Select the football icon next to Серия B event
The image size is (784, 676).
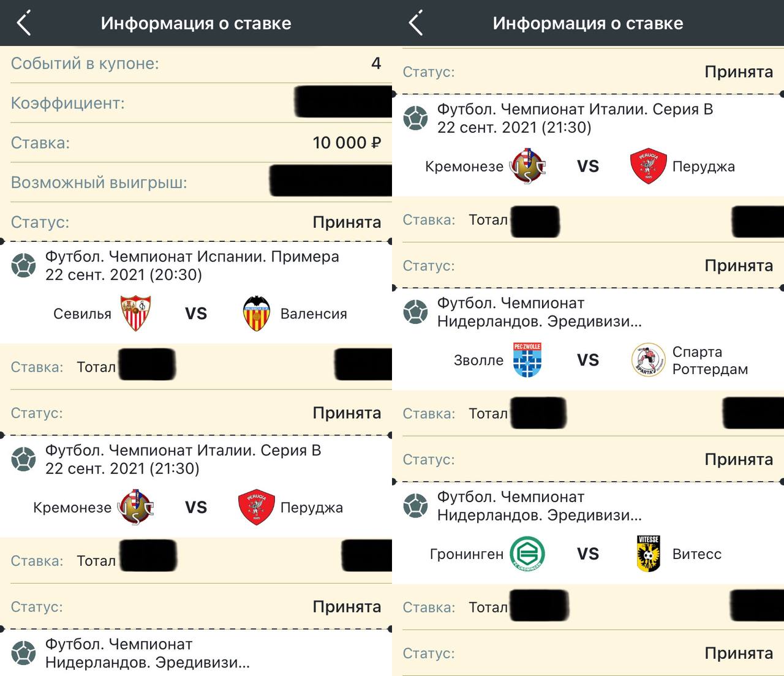(23, 460)
